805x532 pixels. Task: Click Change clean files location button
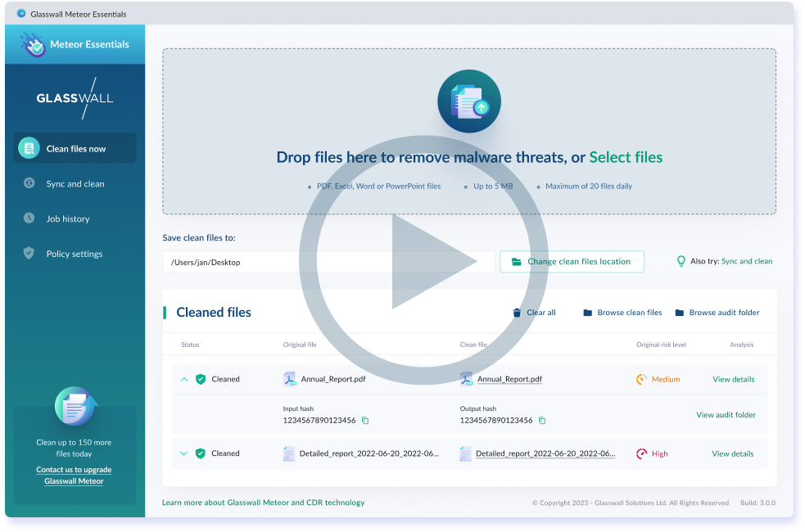pyautogui.click(x=572, y=262)
